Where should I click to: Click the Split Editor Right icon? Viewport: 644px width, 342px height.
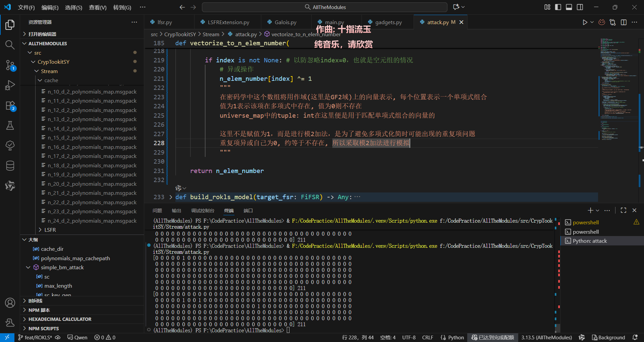624,22
